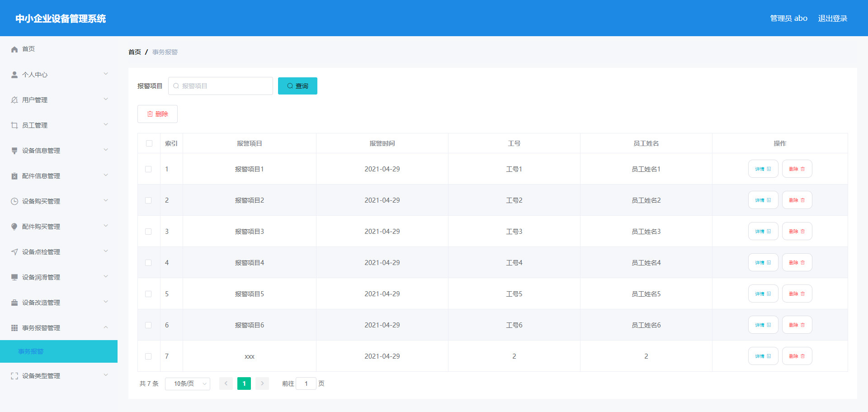Click the arrow icon beside 设备点检管理

[x=14, y=252]
